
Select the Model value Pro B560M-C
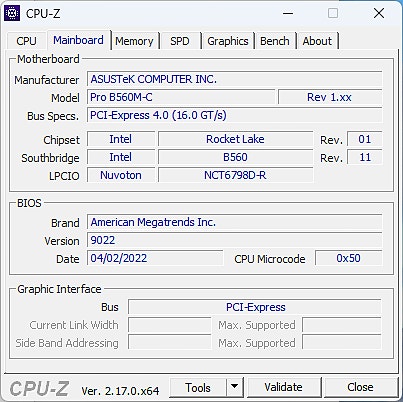(181, 97)
